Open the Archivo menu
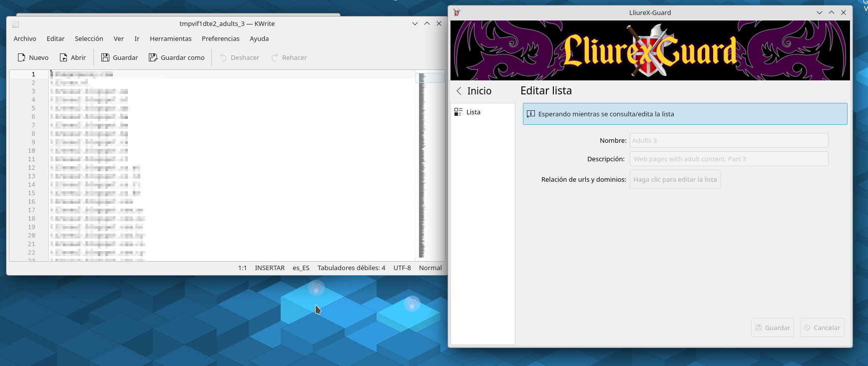868x366 pixels. pos(25,39)
